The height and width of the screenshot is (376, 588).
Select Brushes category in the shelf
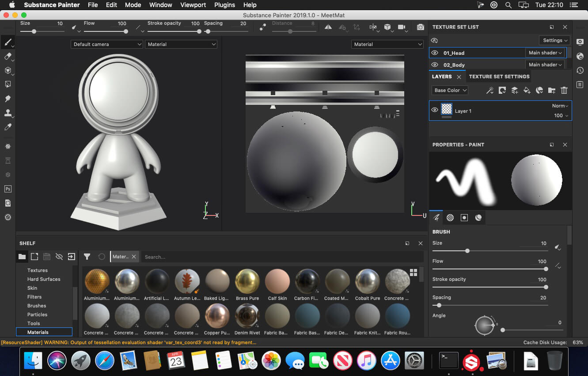point(37,306)
